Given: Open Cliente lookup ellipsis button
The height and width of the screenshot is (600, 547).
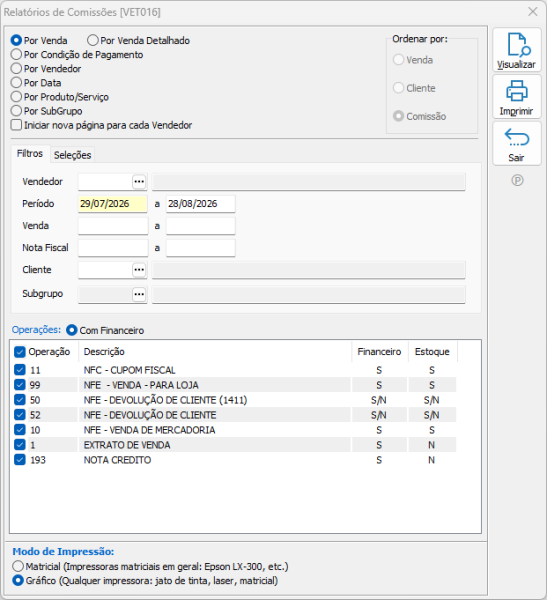Looking at the screenshot, I should pos(139,270).
